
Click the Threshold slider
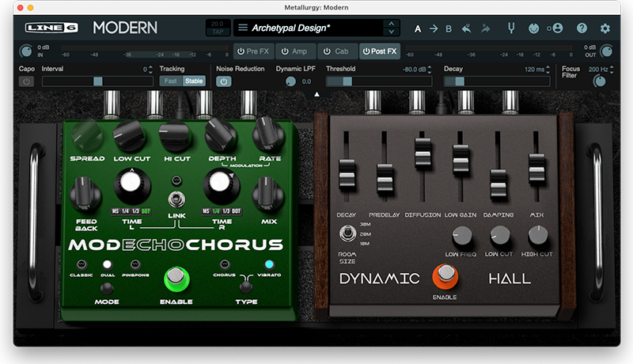[x=379, y=82]
